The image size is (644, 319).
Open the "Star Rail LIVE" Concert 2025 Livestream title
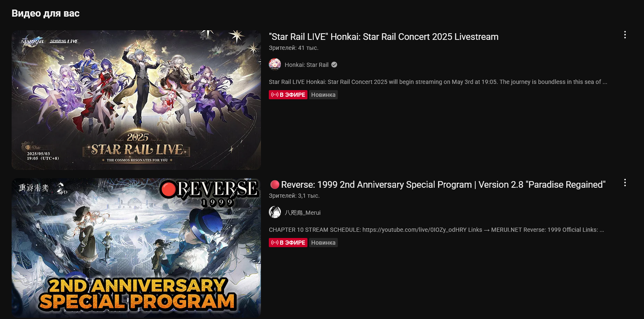383,37
